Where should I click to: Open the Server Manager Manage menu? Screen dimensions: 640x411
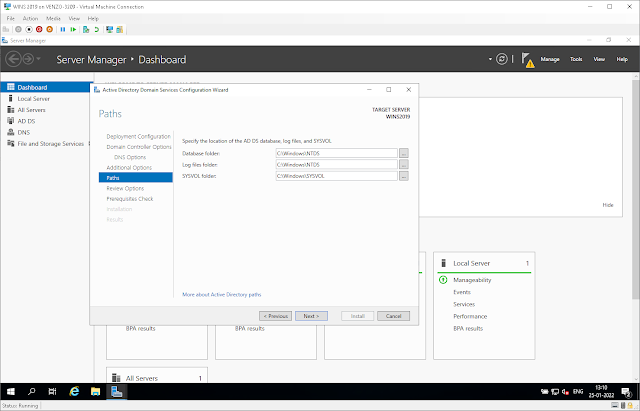[x=550, y=59]
